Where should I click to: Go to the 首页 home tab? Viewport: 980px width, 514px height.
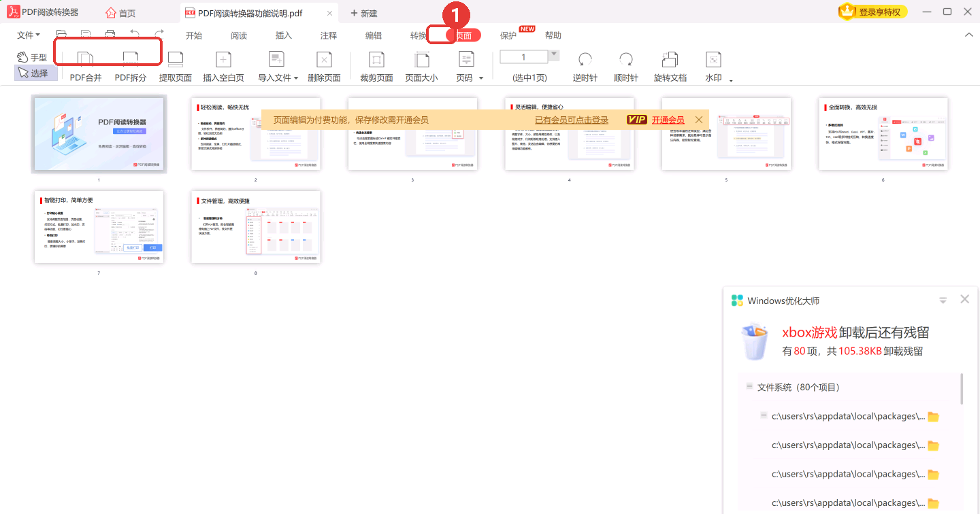(121, 13)
